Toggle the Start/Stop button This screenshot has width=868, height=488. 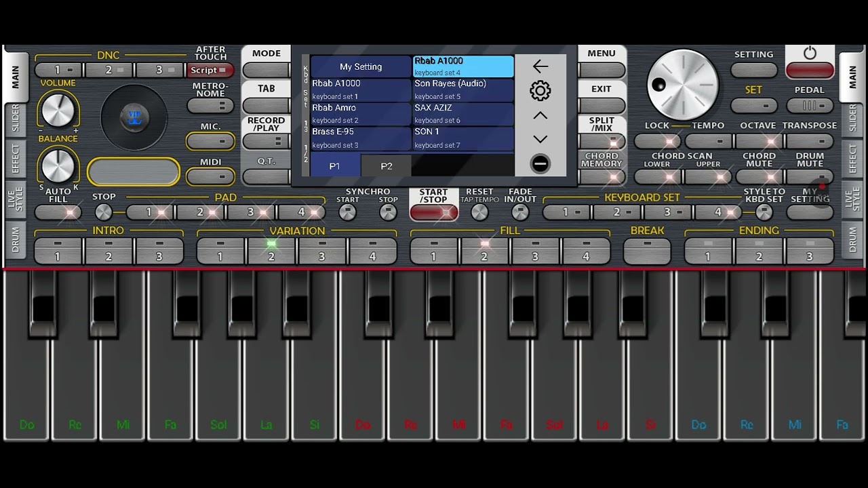(433, 212)
